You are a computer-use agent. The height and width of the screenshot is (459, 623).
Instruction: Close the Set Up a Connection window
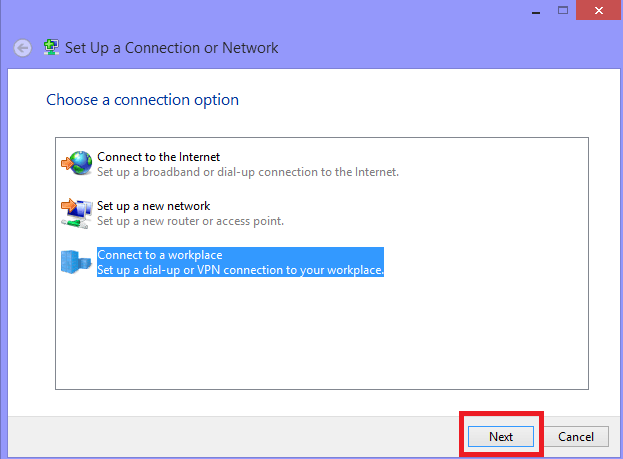point(599,10)
